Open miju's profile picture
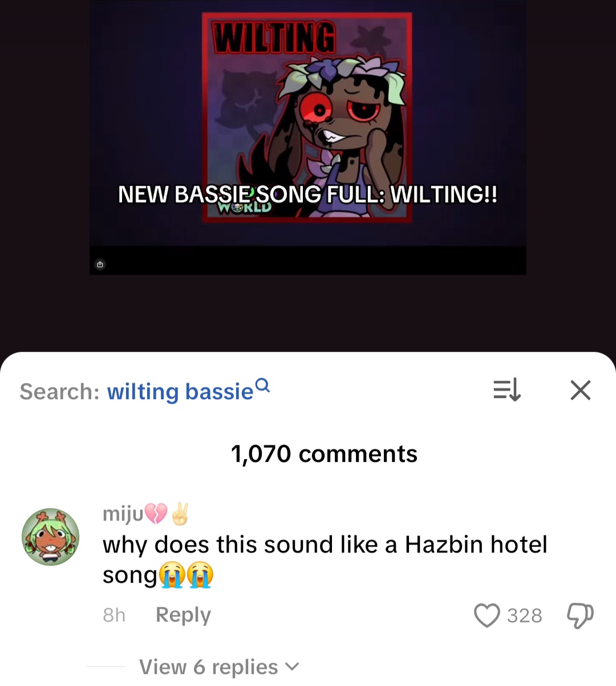This screenshot has height=686, width=616. [50, 537]
